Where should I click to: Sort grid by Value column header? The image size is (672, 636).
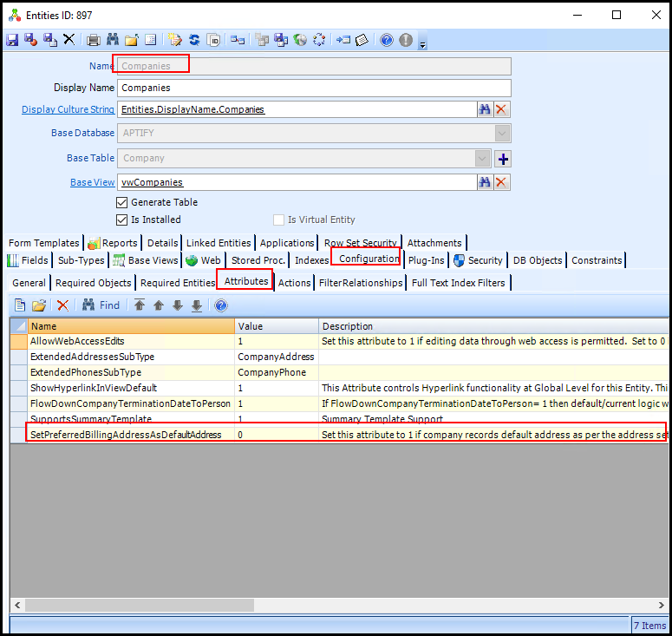[x=277, y=326]
